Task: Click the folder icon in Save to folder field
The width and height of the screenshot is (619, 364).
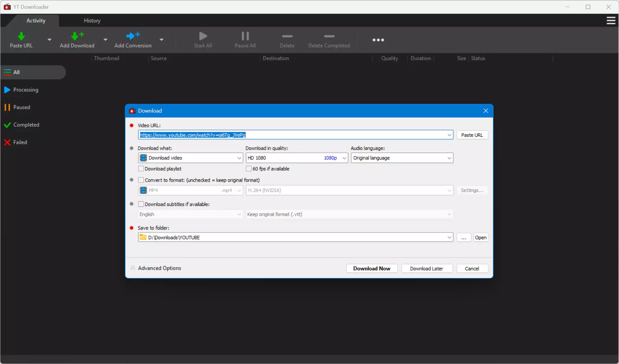Action: [x=143, y=237]
